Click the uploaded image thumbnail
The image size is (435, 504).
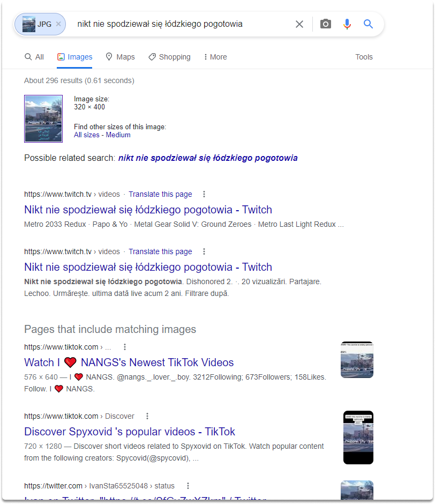43,118
